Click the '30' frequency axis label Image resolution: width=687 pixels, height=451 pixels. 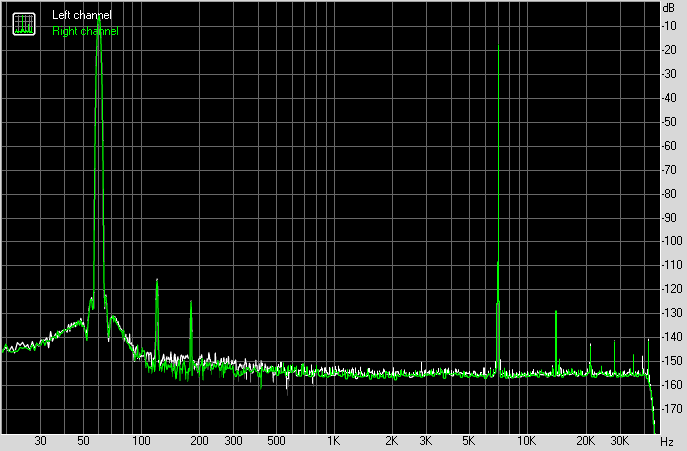coord(40,441)
